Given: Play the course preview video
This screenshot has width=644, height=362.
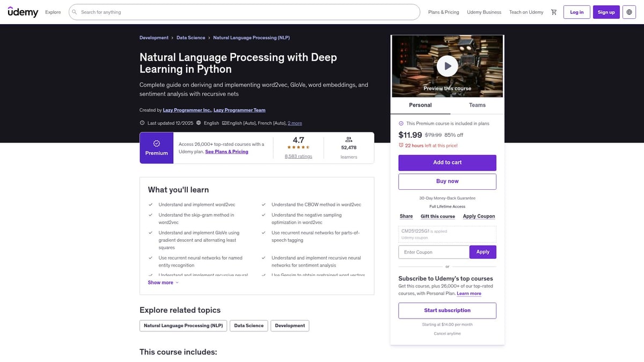Looking at the screenshot, I should click(x=447, y=66).
